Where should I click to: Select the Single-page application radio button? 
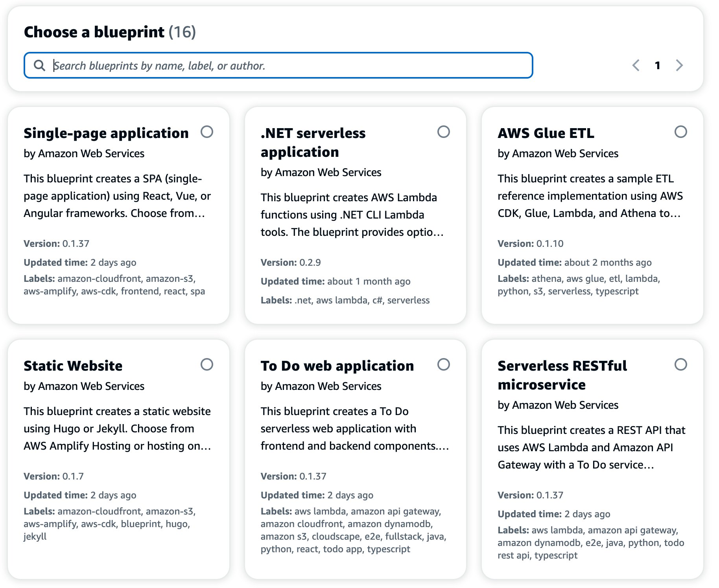(207, 132)
